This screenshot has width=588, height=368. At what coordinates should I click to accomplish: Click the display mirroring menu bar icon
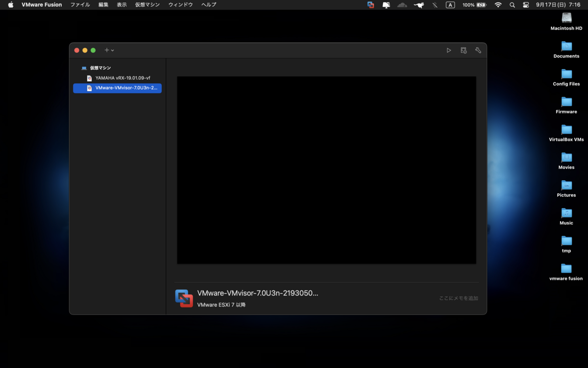pos(386,5)
